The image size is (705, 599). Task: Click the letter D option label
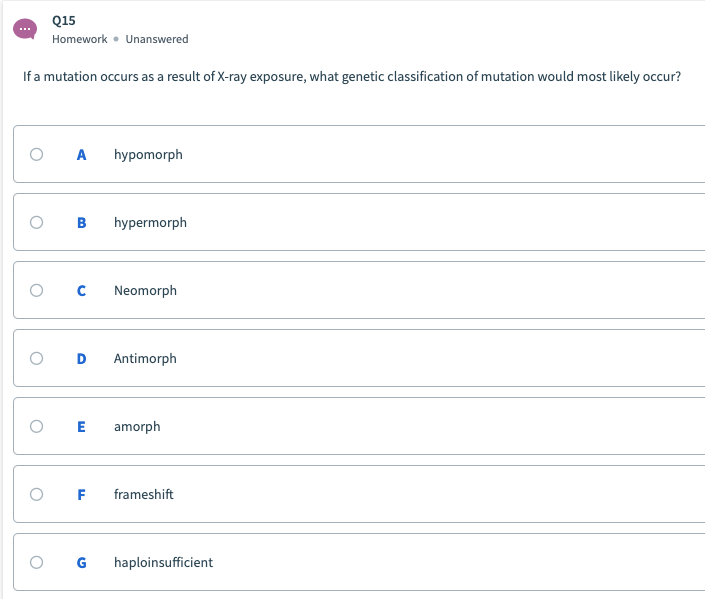[x=82, y=359]
